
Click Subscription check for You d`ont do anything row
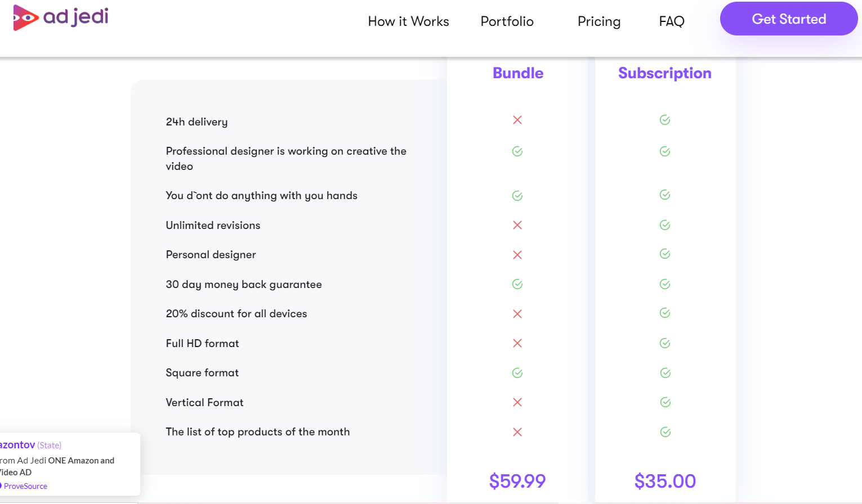click(x=665, y=195)
